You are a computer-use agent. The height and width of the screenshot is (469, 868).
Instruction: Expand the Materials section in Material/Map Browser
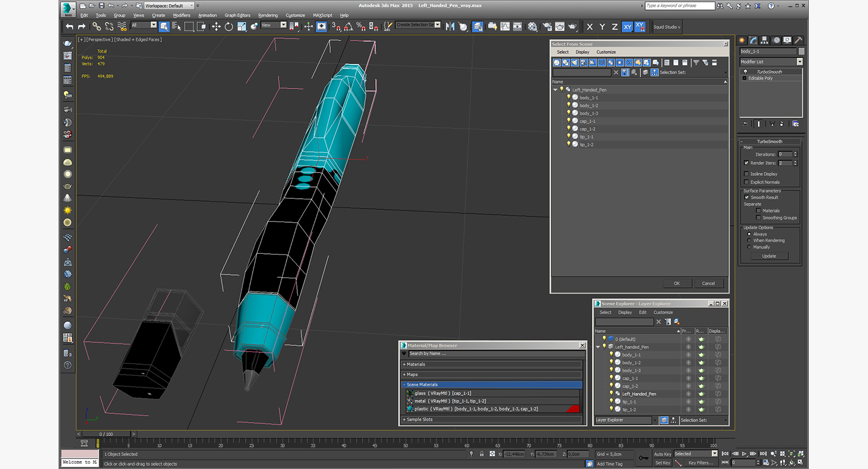click(492, 364)
